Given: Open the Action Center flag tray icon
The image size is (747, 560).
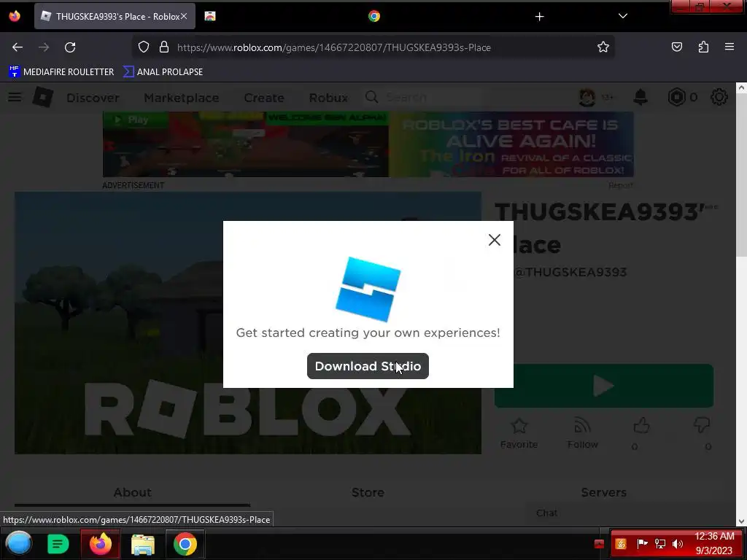Looking at the screenshot, I should pyautogui.click(x=642, y=543).
